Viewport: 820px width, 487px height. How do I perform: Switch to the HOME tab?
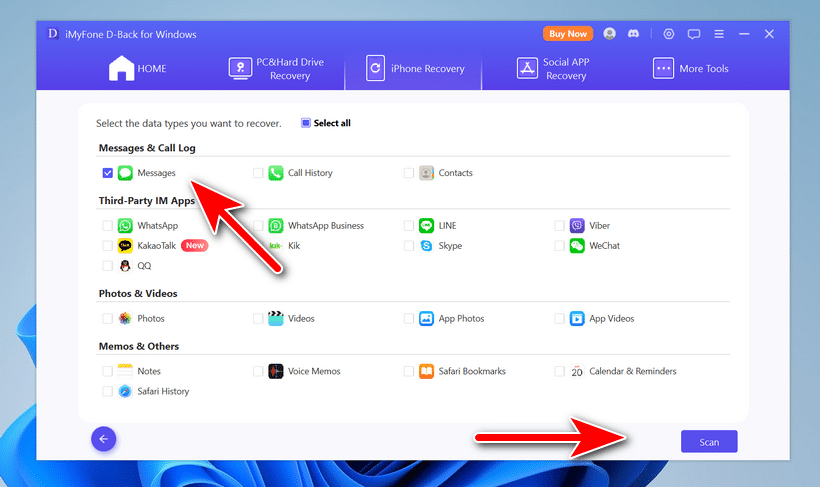click(138, 69)
